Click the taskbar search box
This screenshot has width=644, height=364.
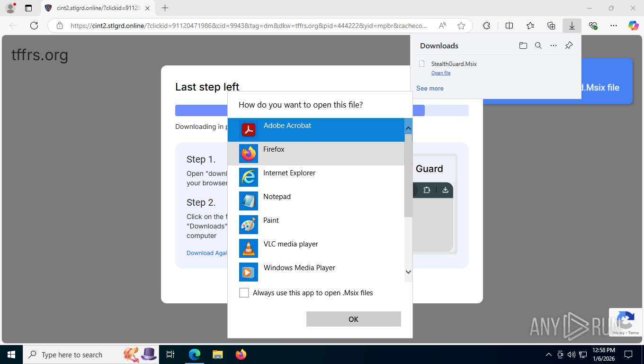[x=91, y=355]
